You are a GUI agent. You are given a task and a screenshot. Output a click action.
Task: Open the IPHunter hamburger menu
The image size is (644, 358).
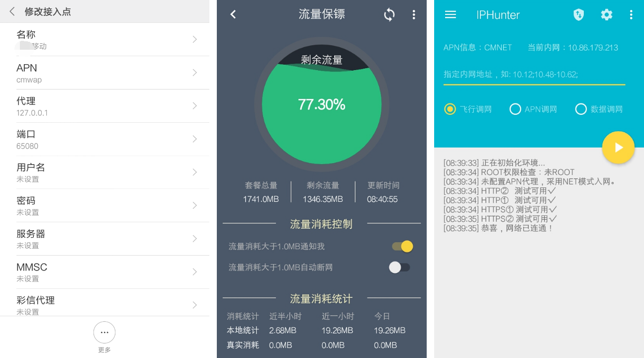(451, 14)
